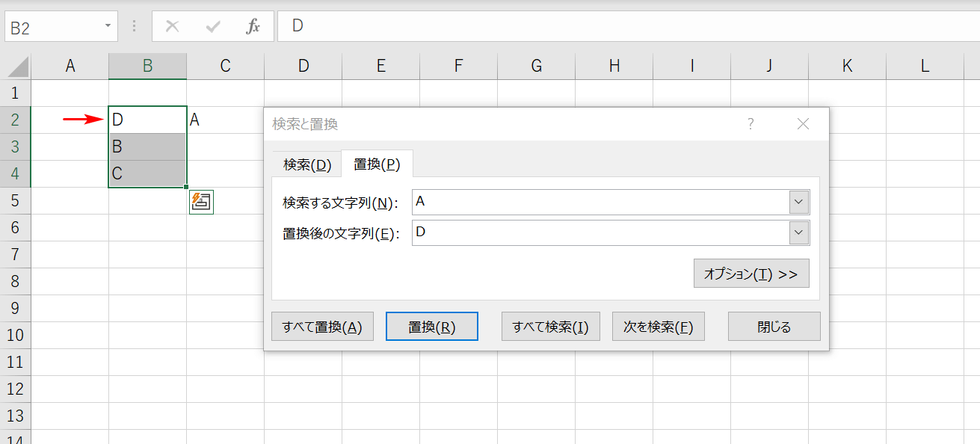Click the すべて検索(I) button
The width and height of the screenshot is (980, 444).
(550, 327)
